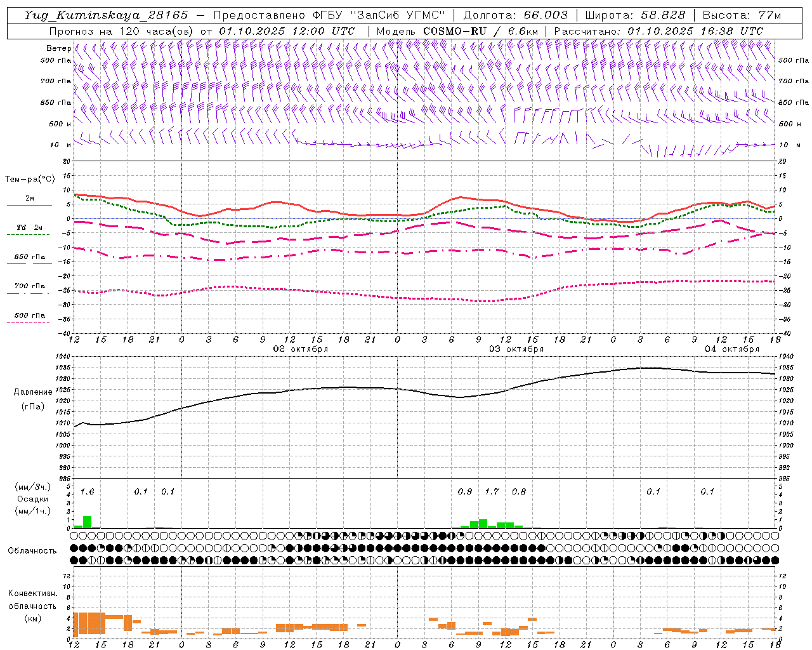Click the 1.7 precipitation amount value

click(x=492, y=492)
